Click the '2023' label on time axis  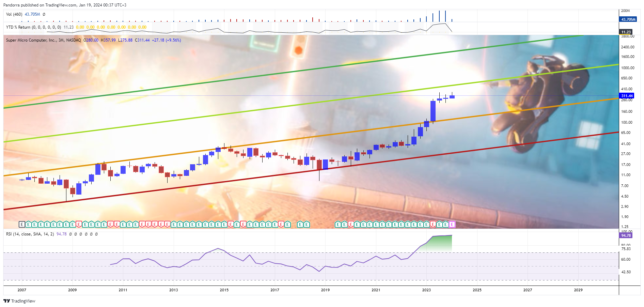coord(426,290)
